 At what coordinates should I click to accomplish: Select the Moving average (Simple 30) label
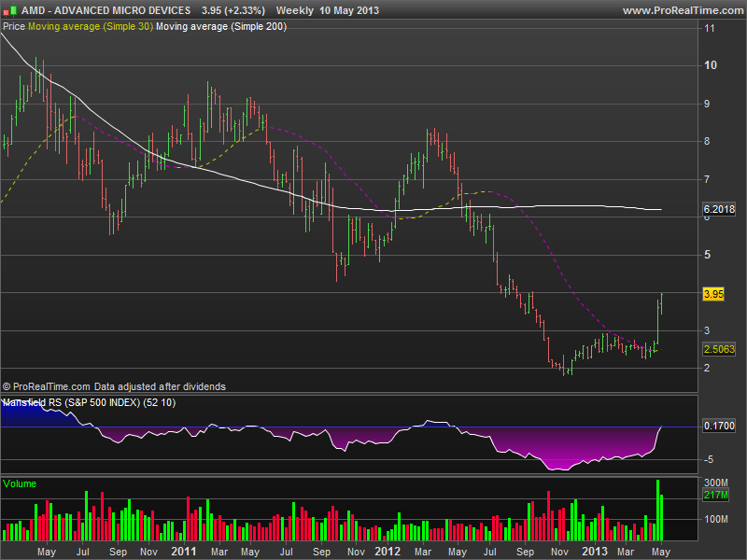91,27
